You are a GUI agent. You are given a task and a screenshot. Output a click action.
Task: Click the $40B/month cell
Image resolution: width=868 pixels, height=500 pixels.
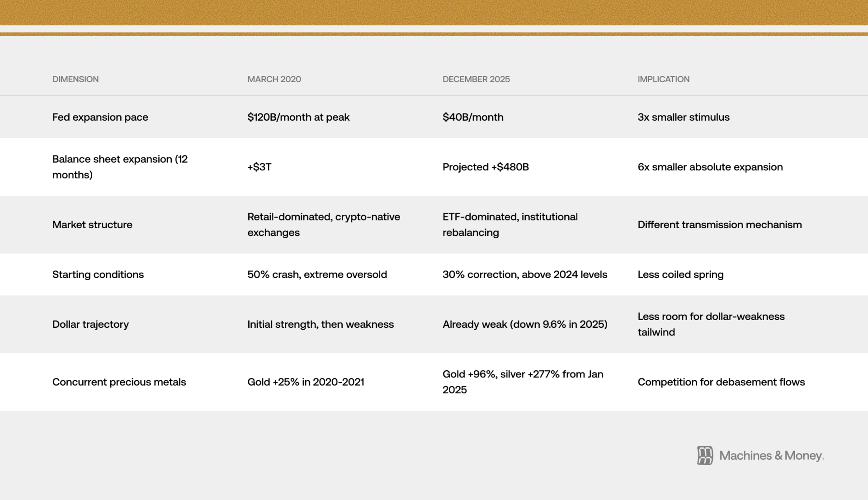tap(472, 117)
